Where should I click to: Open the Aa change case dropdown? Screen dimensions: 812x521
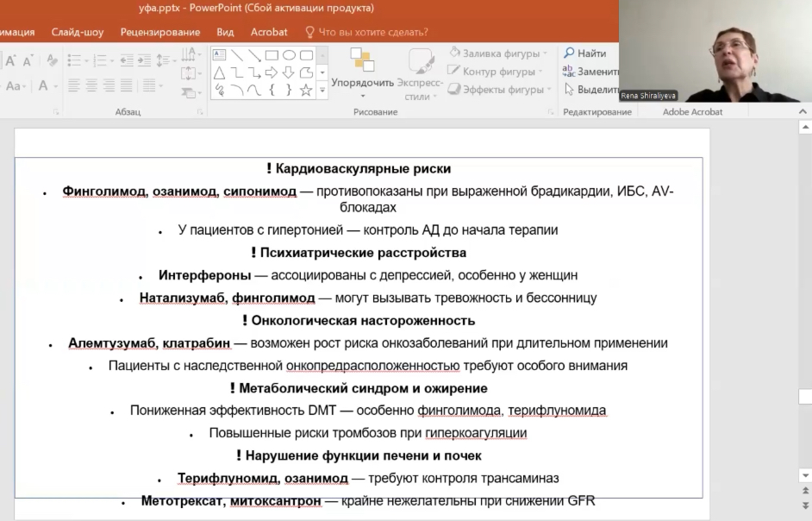[16, 86]
